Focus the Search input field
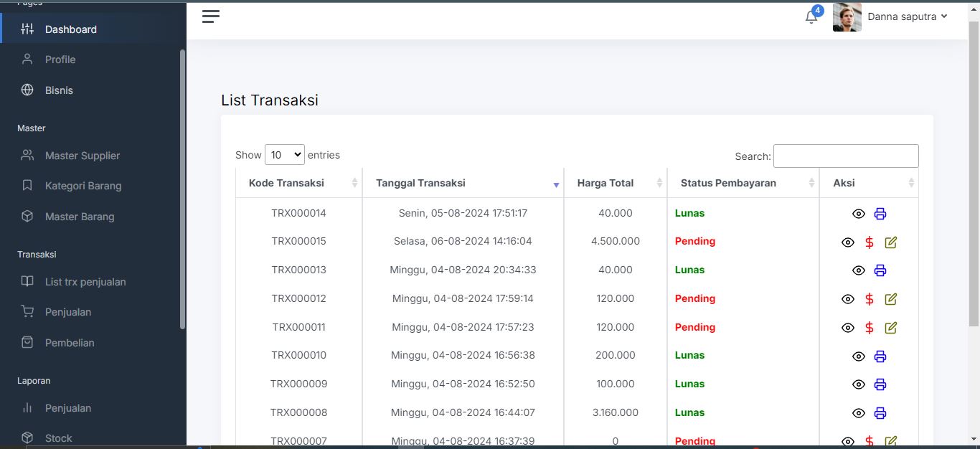This screenshot has height=449, width=980. 845,156
